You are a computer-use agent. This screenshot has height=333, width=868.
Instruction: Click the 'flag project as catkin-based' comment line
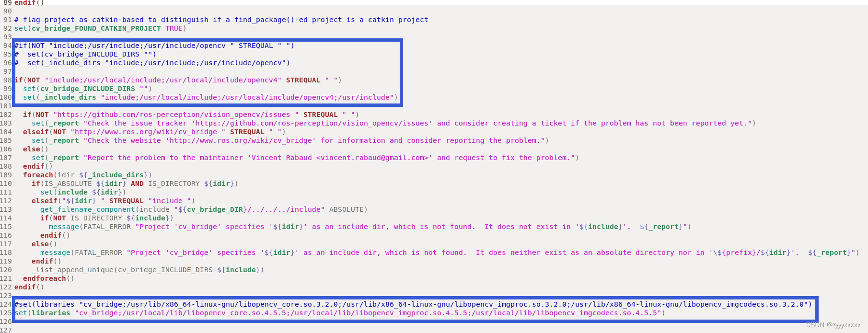point(221,20)
